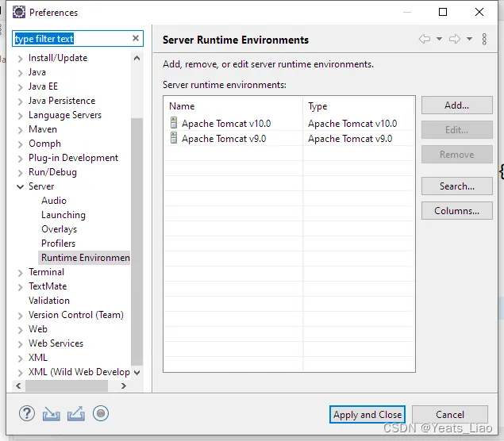Screen dimensions: 504x441
Task: Select the Apache Tomcat v10.0 name cell
Action: (x=226, y=124)
